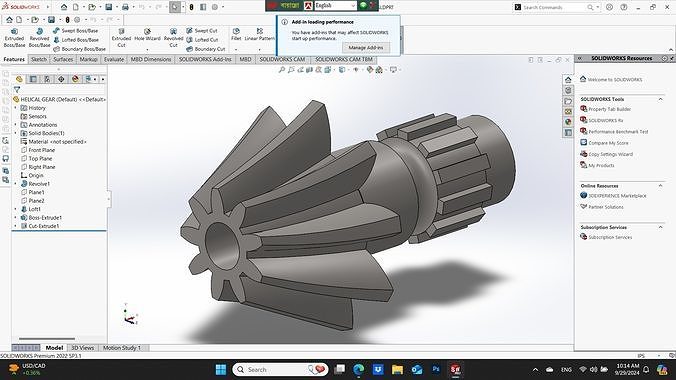Click Print icon in top toolbar
Viewport: 676px width, 380px height.
125,7
